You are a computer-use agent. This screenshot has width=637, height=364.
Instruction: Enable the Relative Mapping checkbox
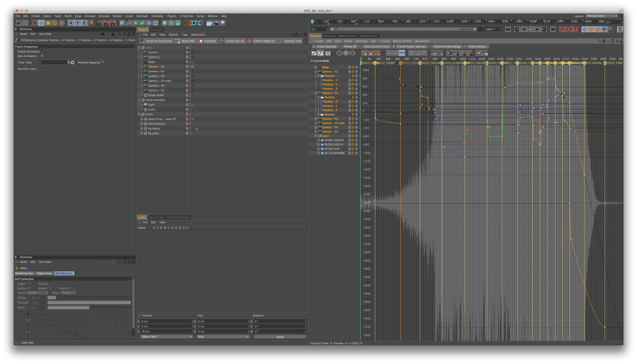(103, 62)
